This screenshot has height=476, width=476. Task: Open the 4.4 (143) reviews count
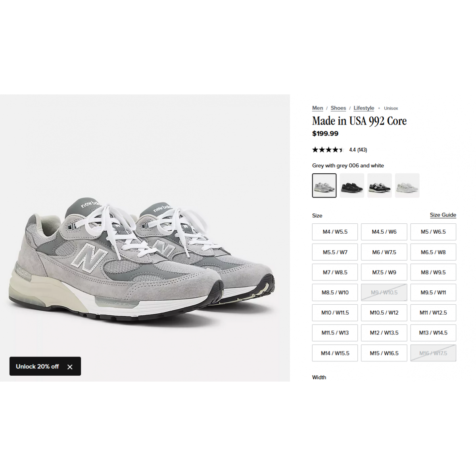358,150
